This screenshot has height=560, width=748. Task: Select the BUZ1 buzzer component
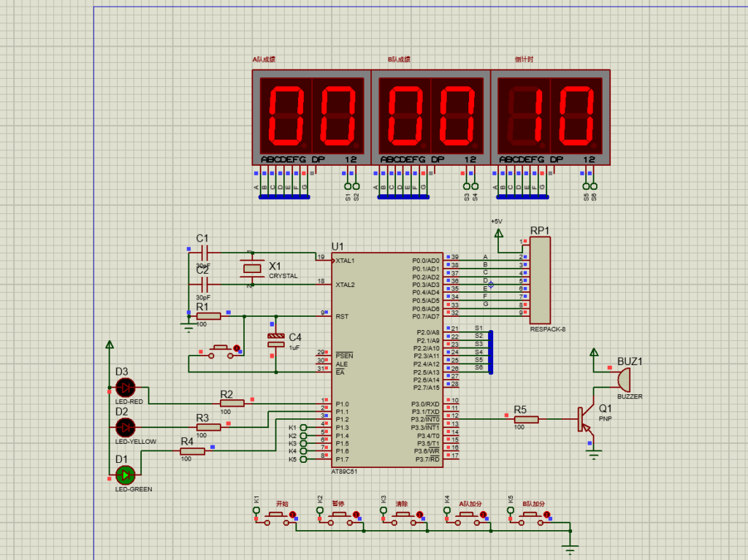click(x=623, y=380)
